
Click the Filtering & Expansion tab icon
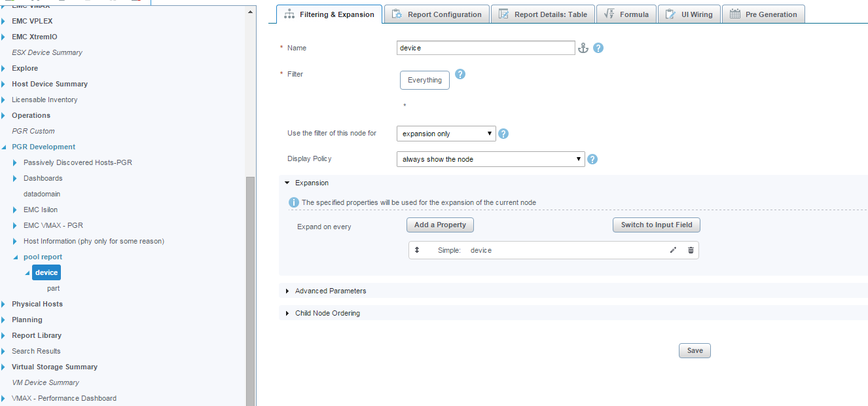tap(289, 14)
